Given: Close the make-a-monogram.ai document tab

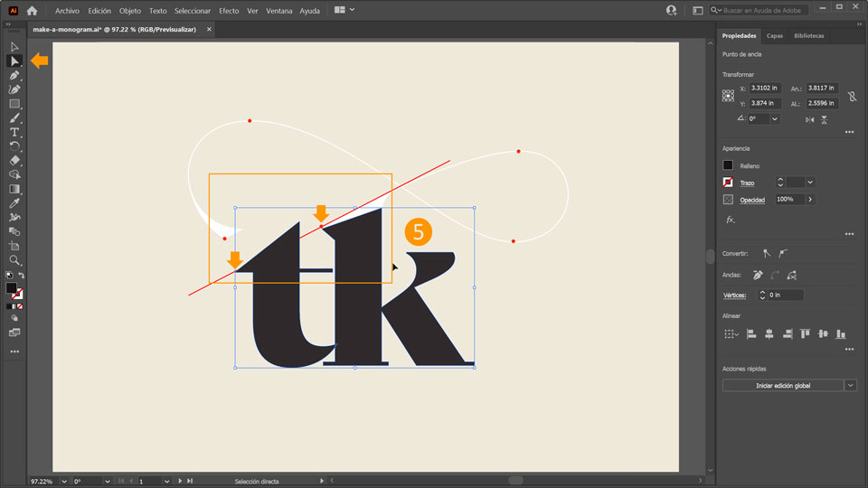Looking at the screenshot, I should click(x=209, y=29).
